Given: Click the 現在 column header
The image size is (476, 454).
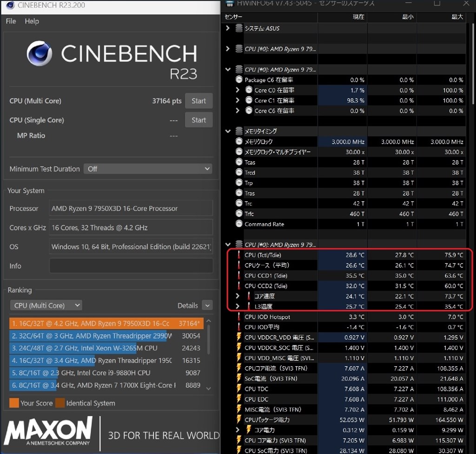Looking at the screenshot, I should click(x=343, y=17).
